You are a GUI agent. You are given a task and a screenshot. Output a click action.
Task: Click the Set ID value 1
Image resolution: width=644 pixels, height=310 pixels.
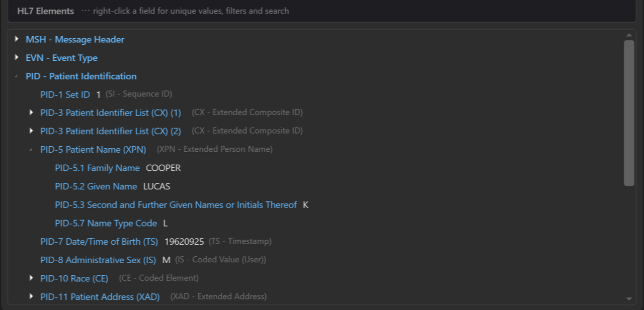click(99, 94)
